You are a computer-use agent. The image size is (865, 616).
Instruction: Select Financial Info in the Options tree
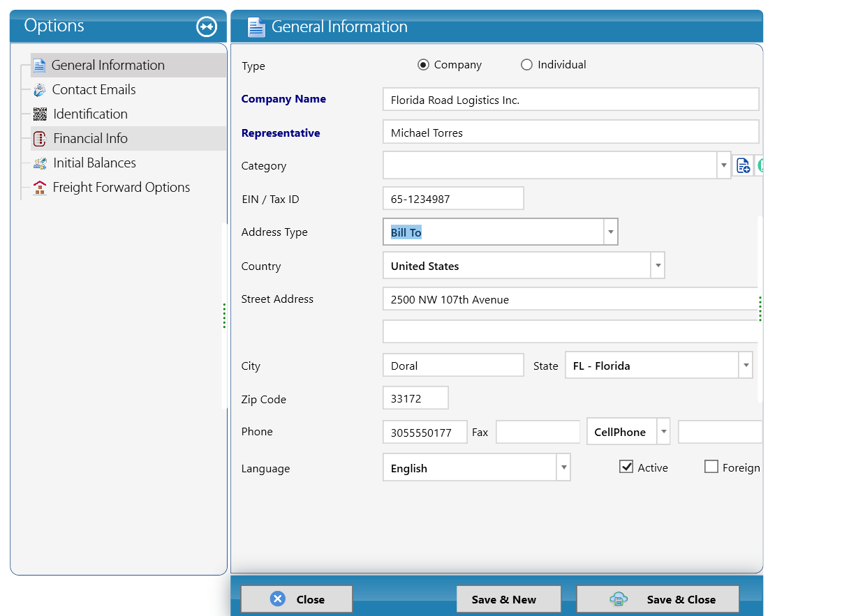click(x=128, y=138)
